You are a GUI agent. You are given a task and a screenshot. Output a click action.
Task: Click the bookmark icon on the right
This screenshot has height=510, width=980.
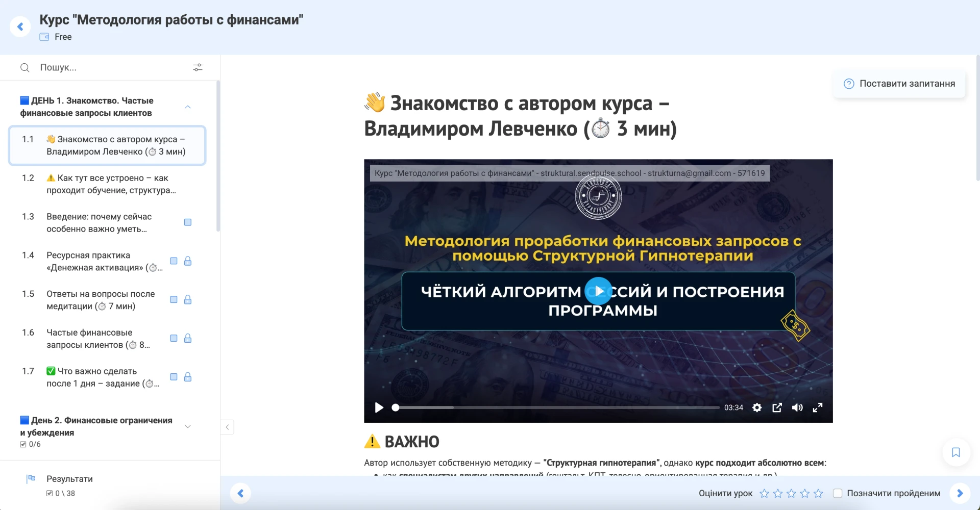tap(957, 452)
